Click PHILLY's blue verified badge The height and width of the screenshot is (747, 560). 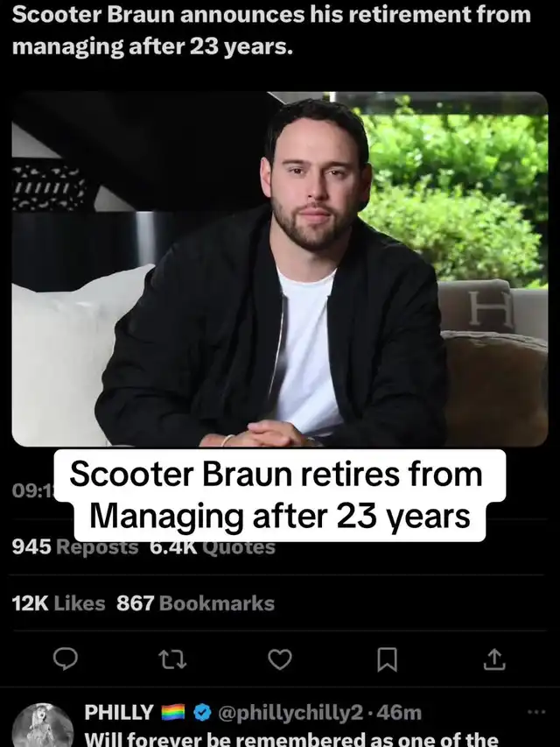tap(203, 713)
